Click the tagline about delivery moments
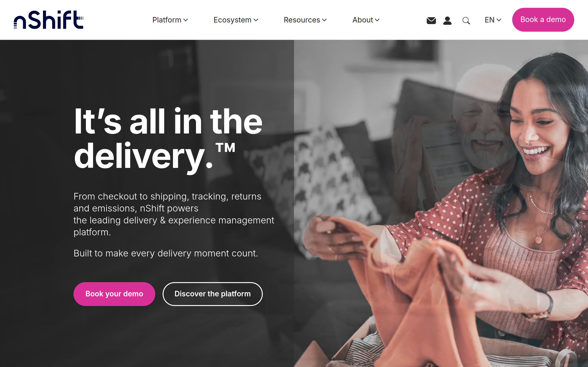Viewport: 588px width, 367px height. click(166, 253)
